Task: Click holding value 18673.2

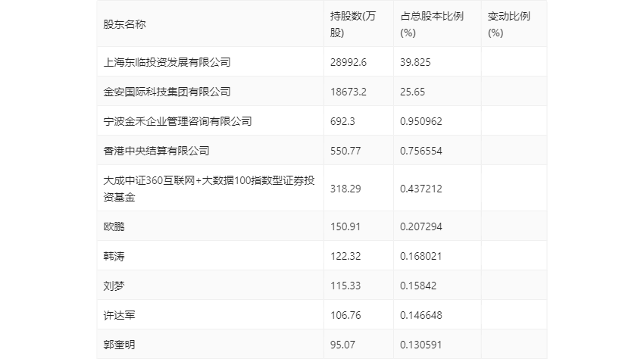Action: point(349,92)
